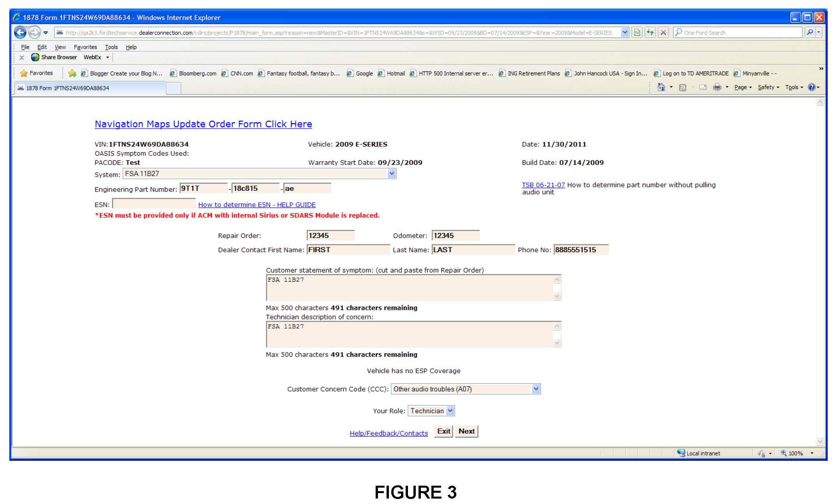Click the ESN input field
The height and width of the screenshot is (504, 837).
point(154,204)
